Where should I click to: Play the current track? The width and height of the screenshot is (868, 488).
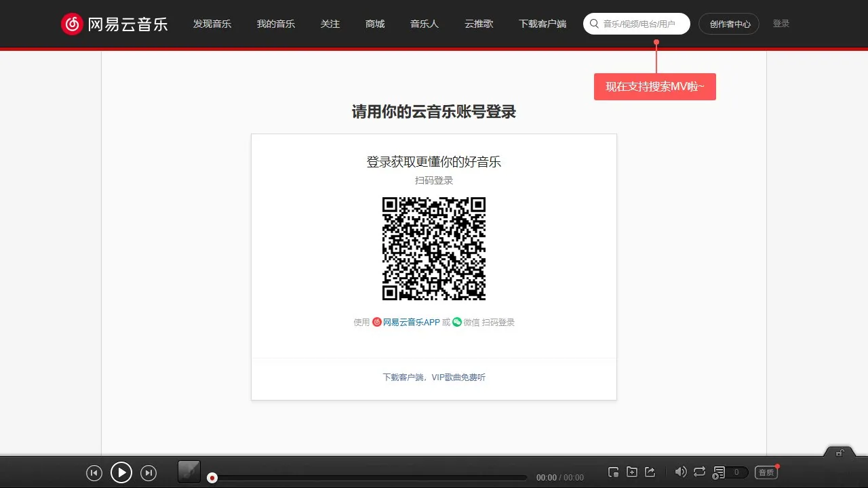(121, 472)
